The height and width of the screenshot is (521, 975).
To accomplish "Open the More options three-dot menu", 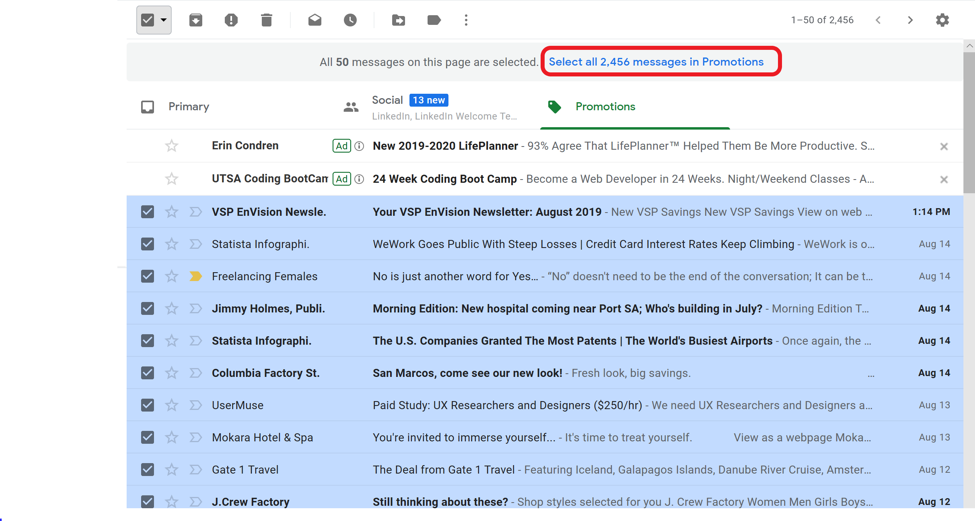I will pos(466,20).
